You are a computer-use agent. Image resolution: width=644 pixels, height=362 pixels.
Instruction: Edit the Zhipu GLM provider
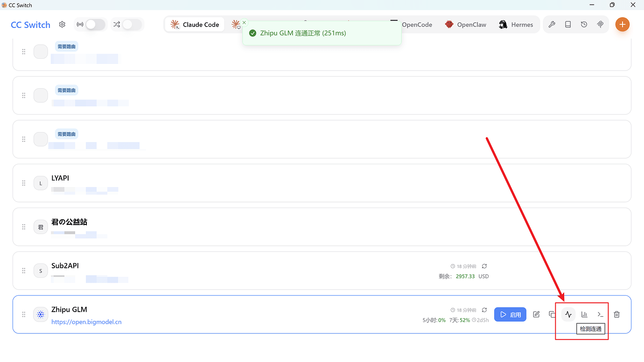coord(536,314)
